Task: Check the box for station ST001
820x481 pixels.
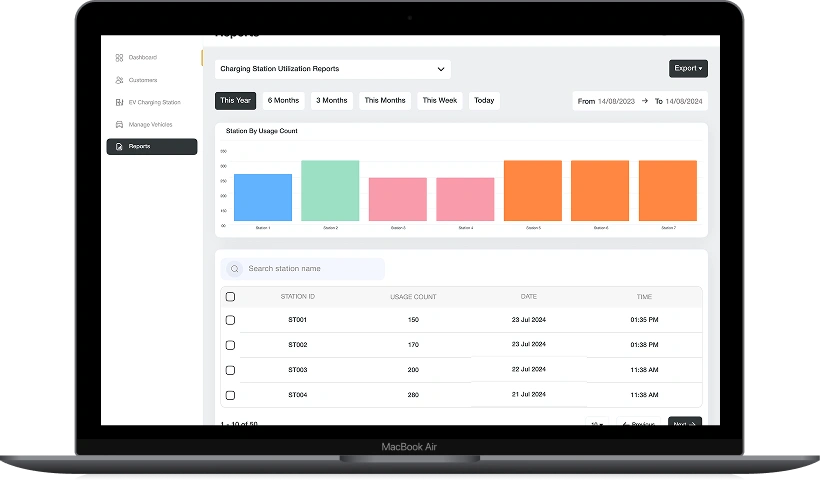Action: pos(230,320)
